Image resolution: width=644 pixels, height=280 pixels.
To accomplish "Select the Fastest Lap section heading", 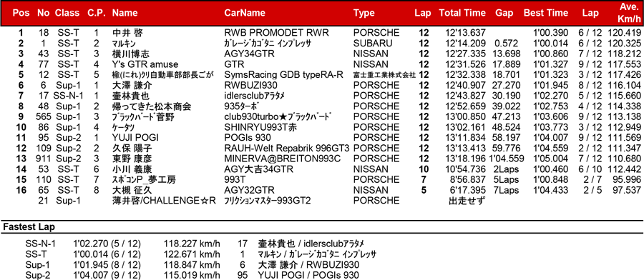I will point(29,227).
